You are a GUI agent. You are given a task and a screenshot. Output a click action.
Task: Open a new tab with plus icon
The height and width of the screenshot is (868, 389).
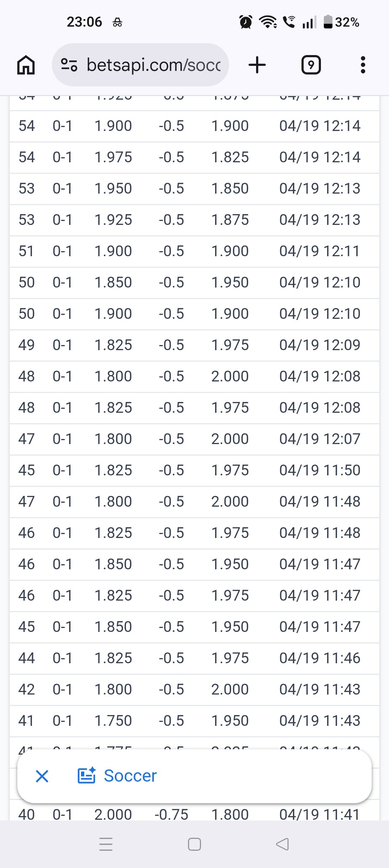click(x=257, y=65)
